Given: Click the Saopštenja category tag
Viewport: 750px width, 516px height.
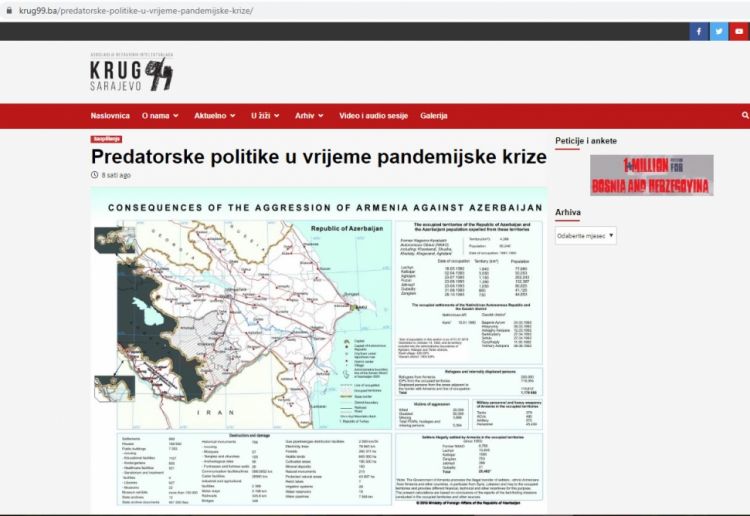Looking at the screenshot, I should coord(106,140).
